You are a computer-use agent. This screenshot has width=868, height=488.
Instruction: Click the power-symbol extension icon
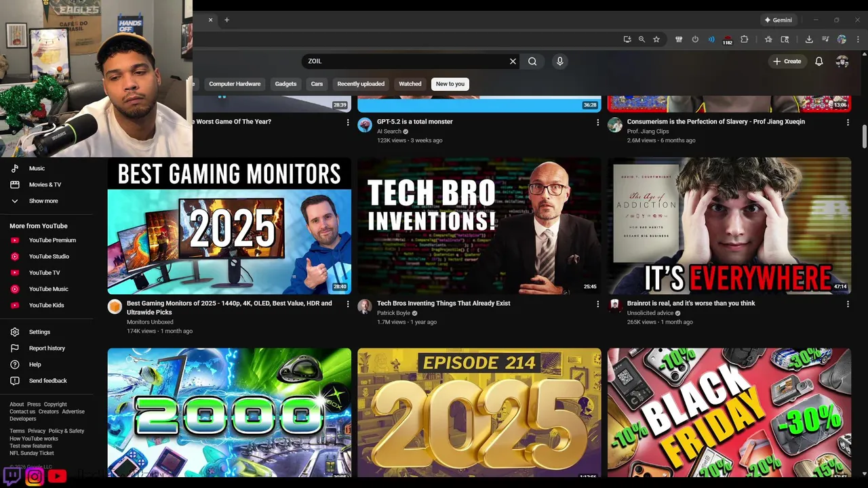click(695, 39)
